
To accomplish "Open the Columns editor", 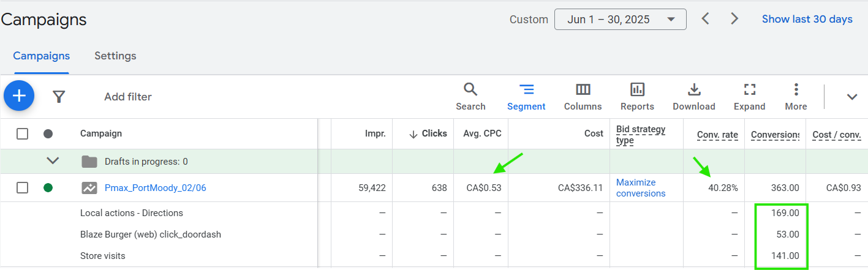I will (583, 97).
